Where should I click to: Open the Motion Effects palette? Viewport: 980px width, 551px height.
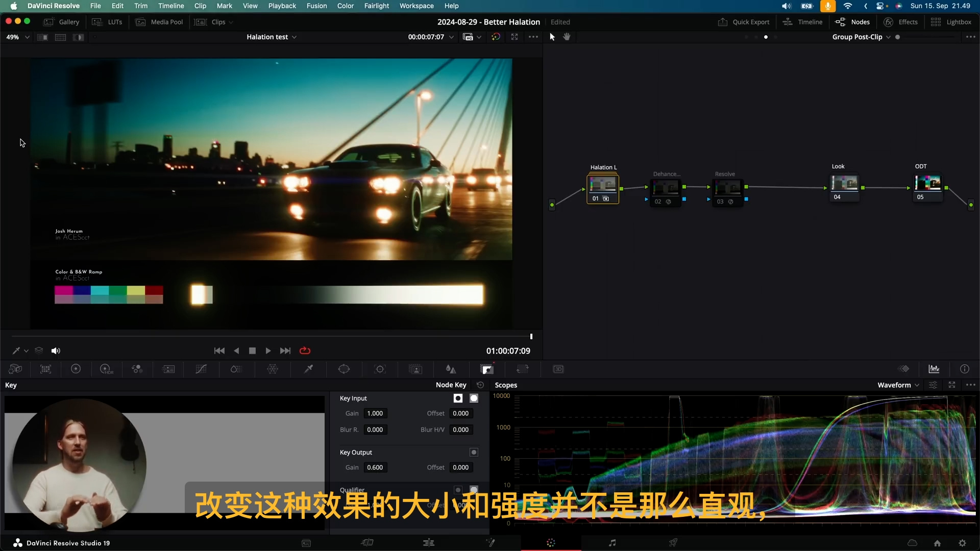168,369
